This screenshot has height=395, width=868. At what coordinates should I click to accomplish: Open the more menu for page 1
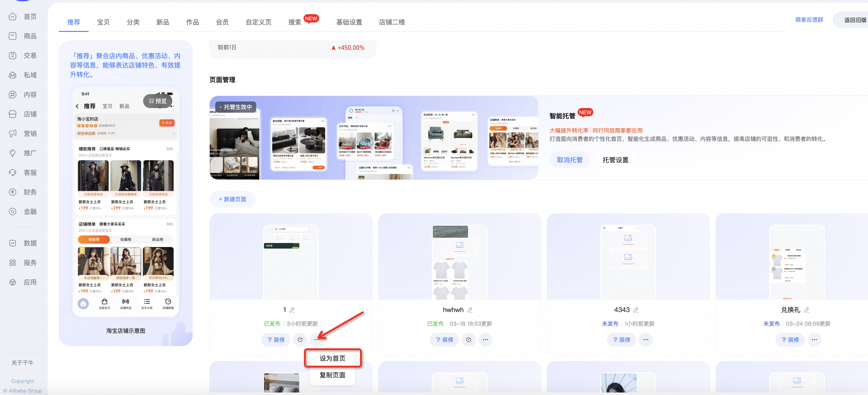pos(317,340)
